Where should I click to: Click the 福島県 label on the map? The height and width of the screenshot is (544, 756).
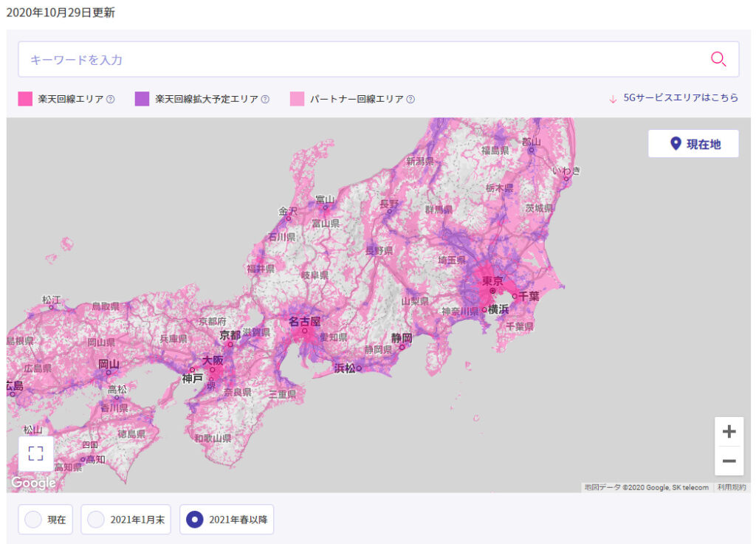click(495, 151)
